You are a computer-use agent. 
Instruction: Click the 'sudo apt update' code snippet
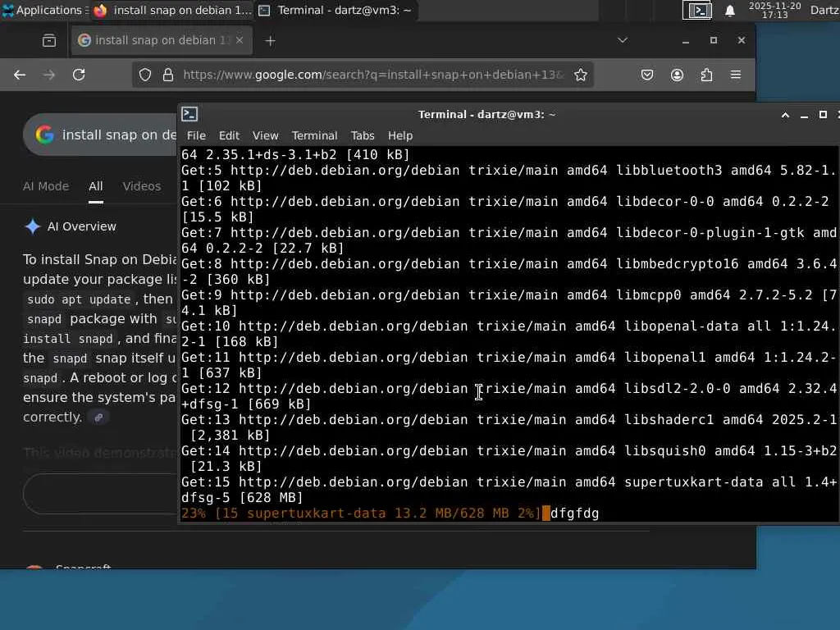[x=79, y=299]
